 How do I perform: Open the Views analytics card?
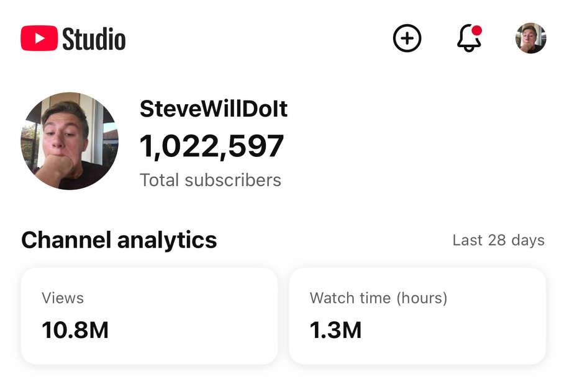(x=149, y=316)
